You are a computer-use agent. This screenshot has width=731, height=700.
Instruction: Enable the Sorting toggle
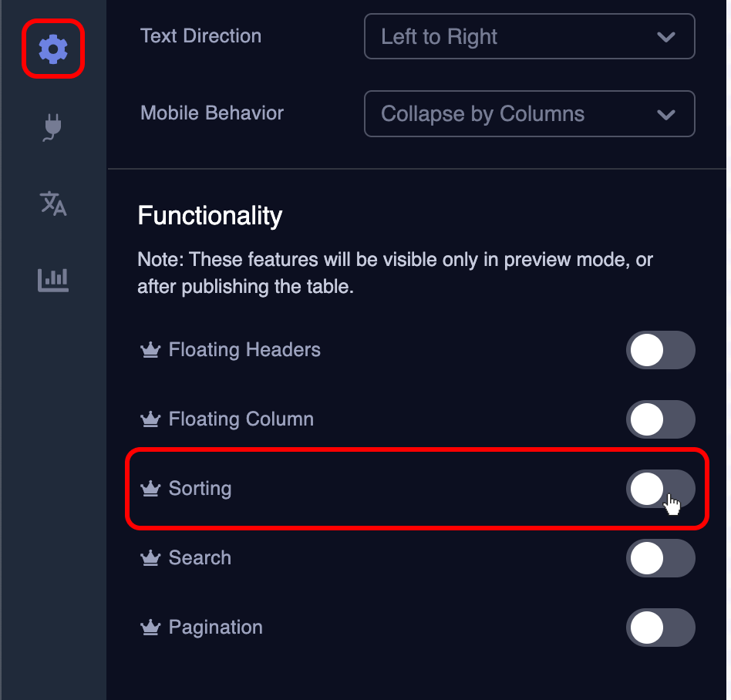click(x=661, y=489)
